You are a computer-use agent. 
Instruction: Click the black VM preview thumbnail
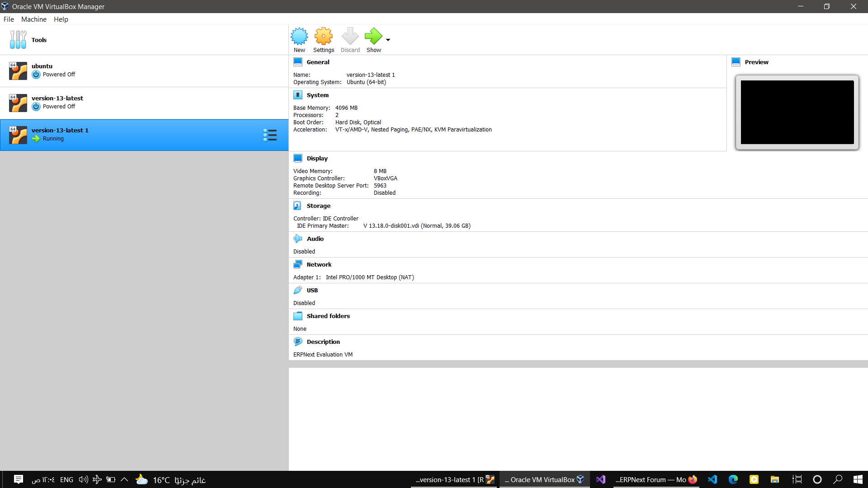[x=797, y=112]
